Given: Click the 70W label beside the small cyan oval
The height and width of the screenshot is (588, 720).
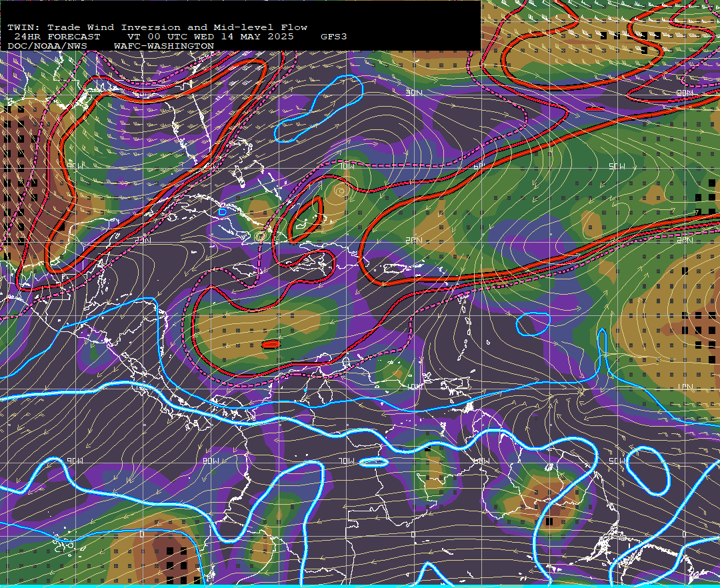Looking at the screenshot, I should [347, 461].
